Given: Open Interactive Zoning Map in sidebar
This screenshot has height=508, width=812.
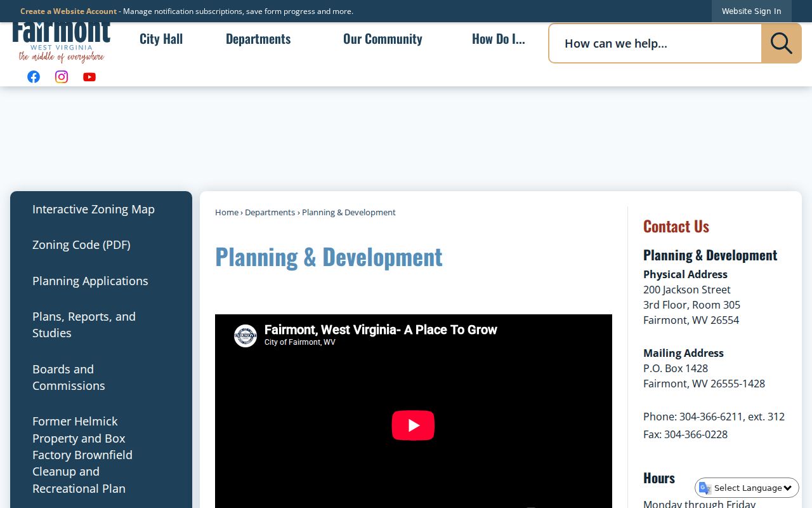Looking at the screenshot, I should pyautogui.click(x=93, y=209).
